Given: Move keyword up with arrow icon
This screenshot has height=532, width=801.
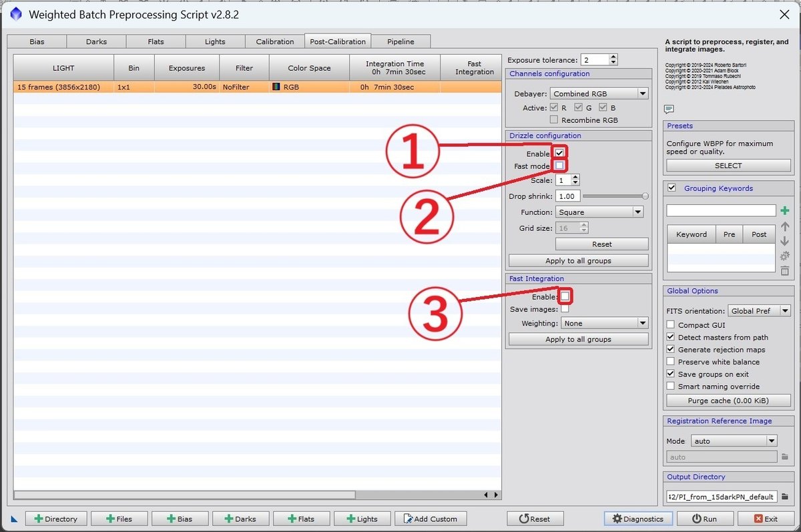Looking at the screenshot, I should point(784,227).
